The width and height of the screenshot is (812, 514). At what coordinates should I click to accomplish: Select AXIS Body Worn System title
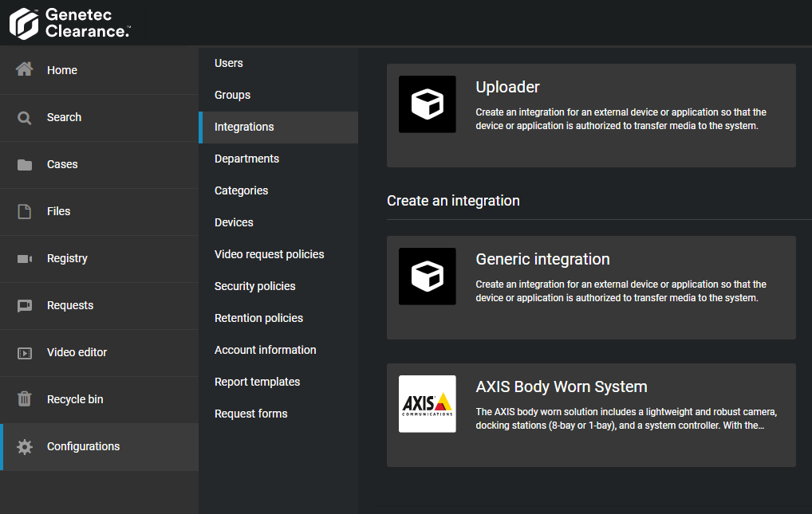click(562, 386)
